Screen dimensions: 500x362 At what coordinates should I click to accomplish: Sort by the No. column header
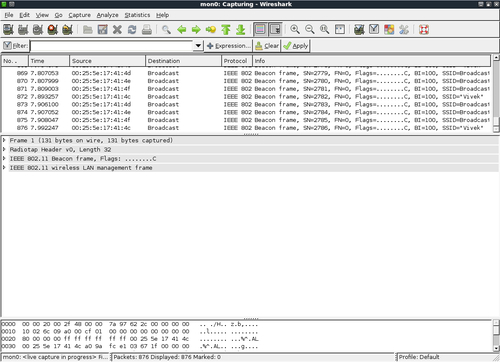(15, 61)
